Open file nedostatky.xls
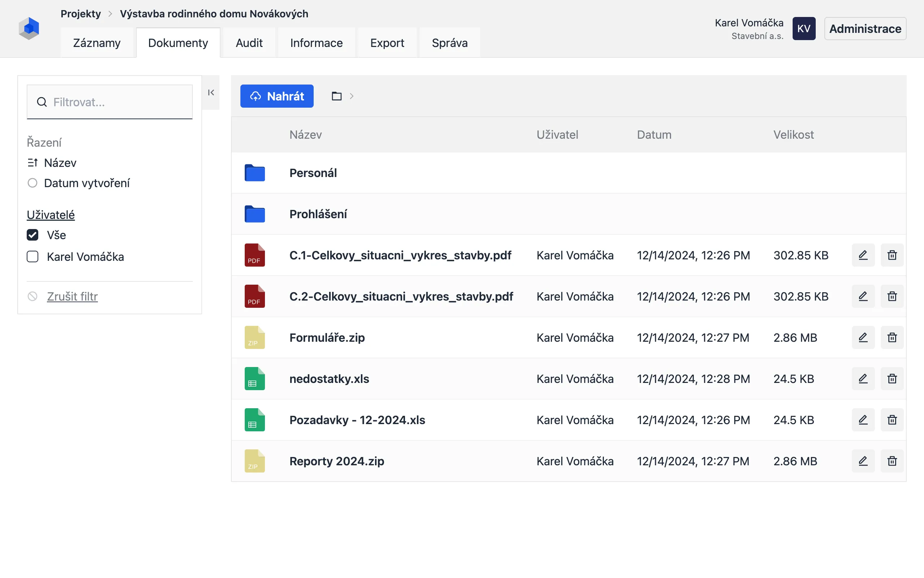The height and width of the screenshot is (578, 924). [x=329, y=379]
